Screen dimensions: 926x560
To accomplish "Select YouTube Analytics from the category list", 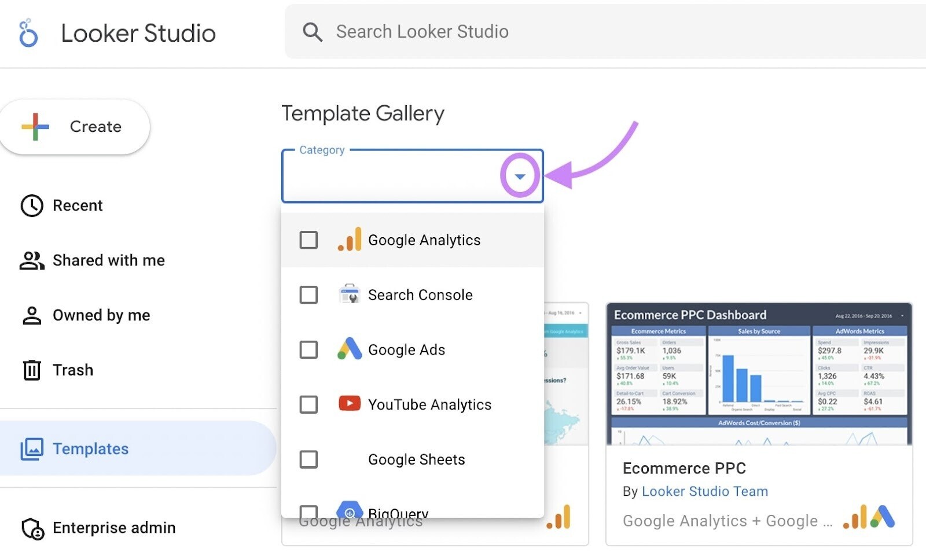I will [x=429, y=404].
